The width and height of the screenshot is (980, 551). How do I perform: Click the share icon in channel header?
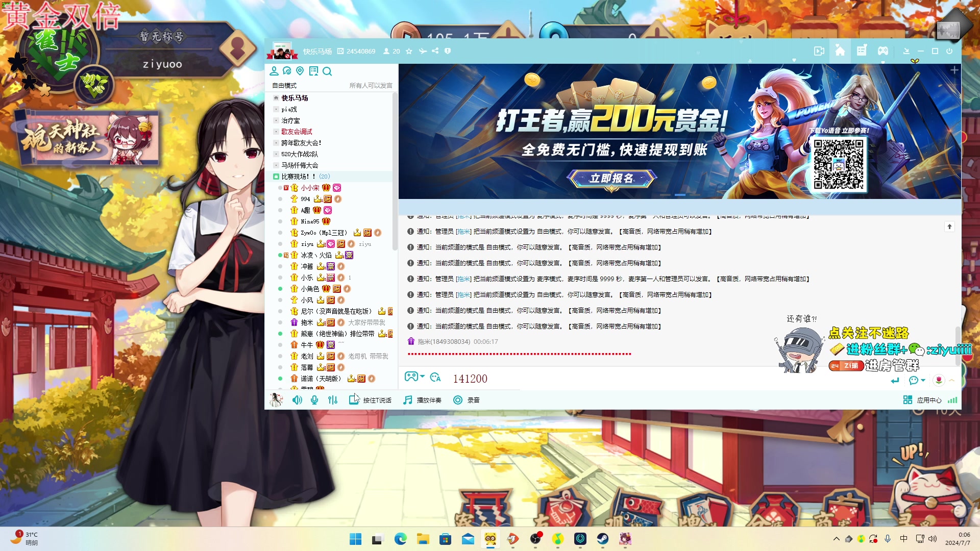click(x=435, y=51)
